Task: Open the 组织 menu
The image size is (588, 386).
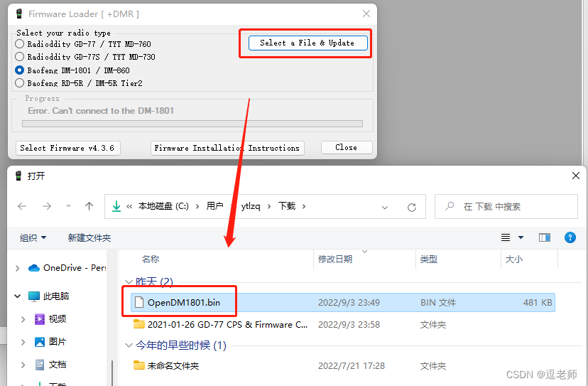Action: click(33, 237)
